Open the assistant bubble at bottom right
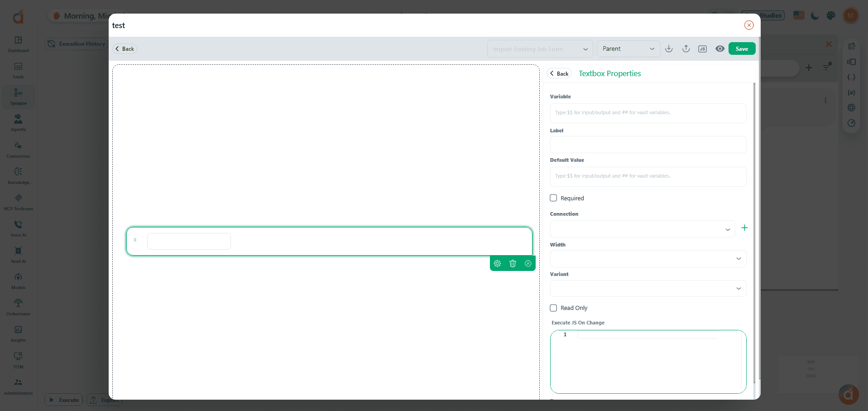 click(848, 394)
